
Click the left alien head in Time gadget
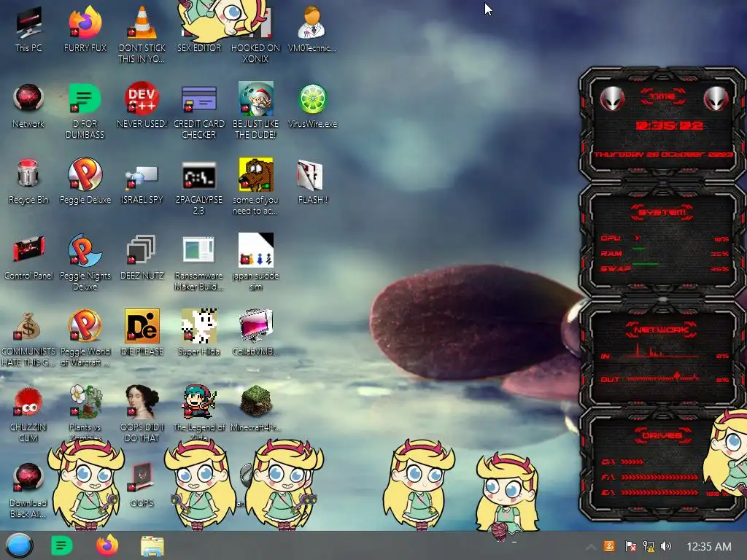[612, 99]
